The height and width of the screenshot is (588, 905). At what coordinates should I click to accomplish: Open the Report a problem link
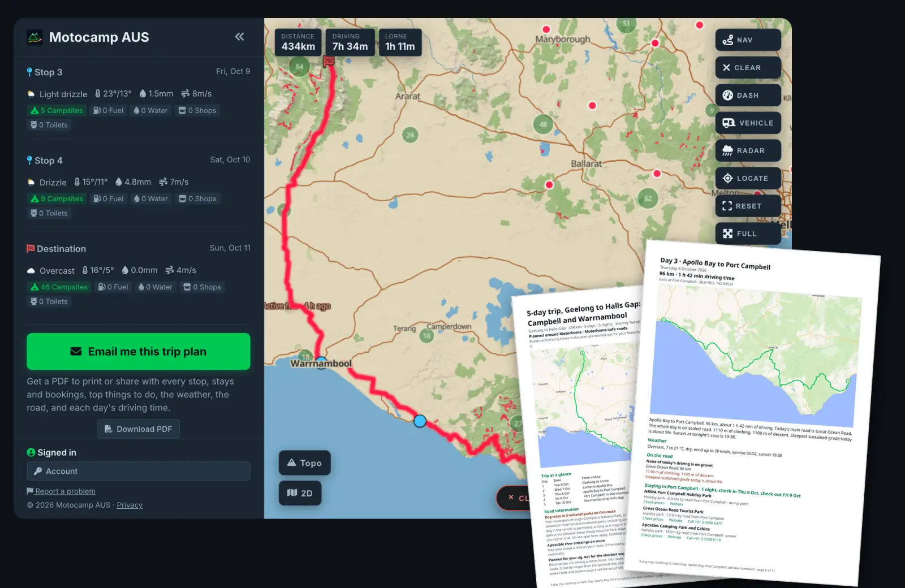(61, 491)
